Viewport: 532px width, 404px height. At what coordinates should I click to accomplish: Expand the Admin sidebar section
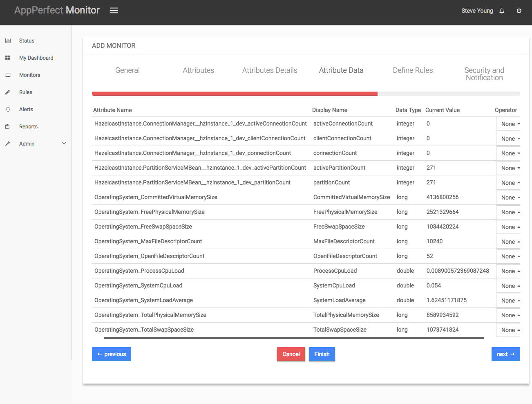[x=64, y=144]
